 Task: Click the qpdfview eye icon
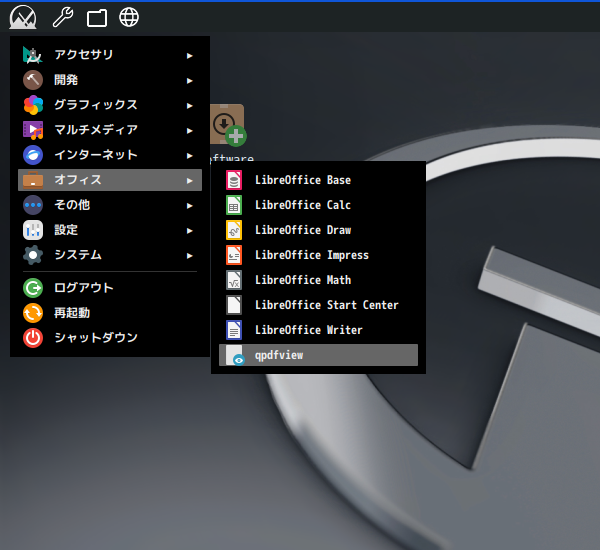[x=235, y=356]
